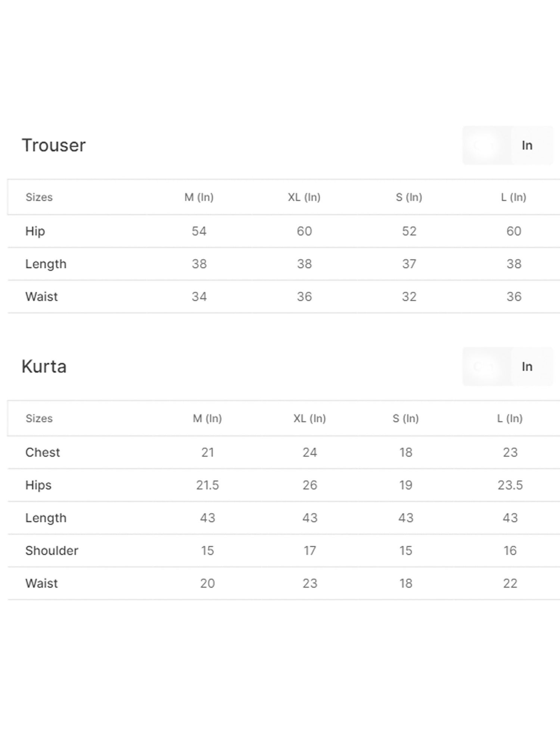Image resolution: width=560 pixels, height=747 pixels.
Task: Select the M (In) column header in Trouser table
Action: [x=199, y=197]
